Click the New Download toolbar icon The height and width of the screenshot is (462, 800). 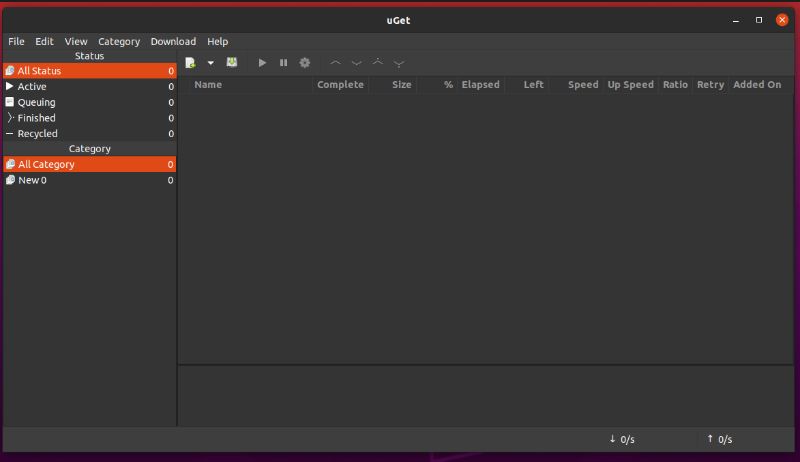pos(190,63)
